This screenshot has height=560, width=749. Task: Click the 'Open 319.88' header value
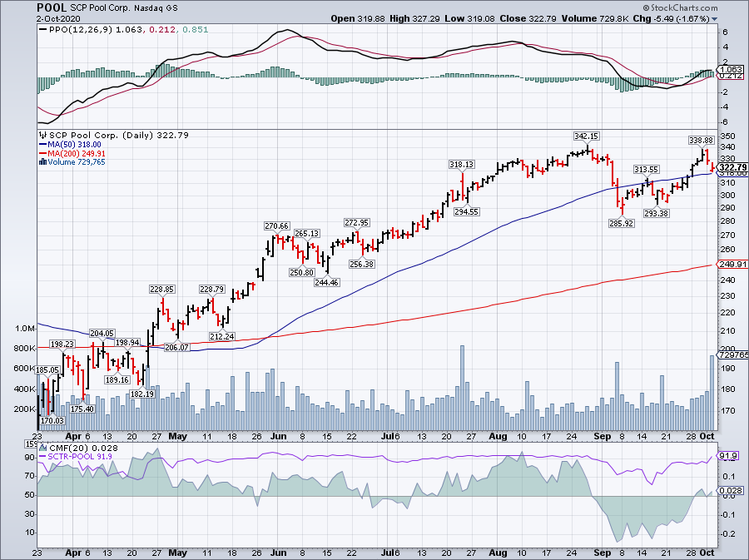(358, 19)
